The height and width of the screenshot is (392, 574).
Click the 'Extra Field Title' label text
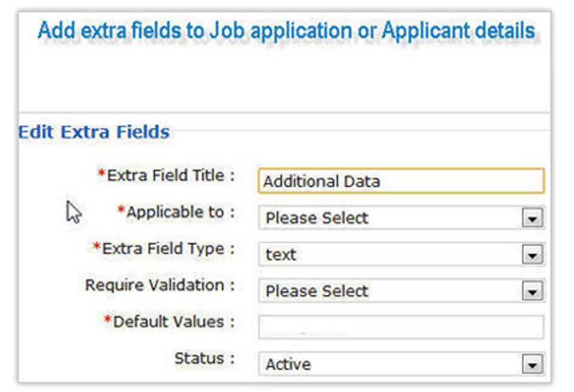tap(170, 176)
